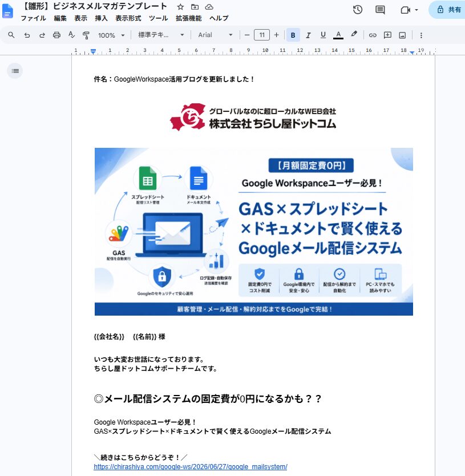Select the Google mail system banner image
This screenshot has width=465, height=476.
(254, 232)
